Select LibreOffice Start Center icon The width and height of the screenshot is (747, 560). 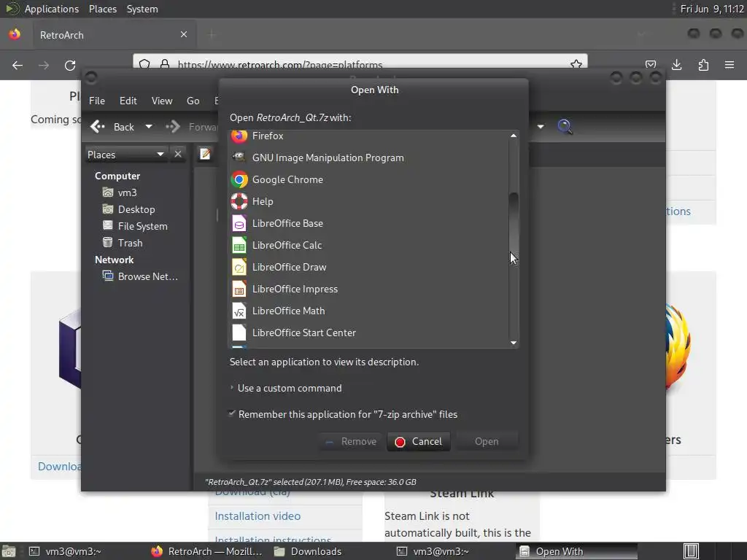click(239, 332)
